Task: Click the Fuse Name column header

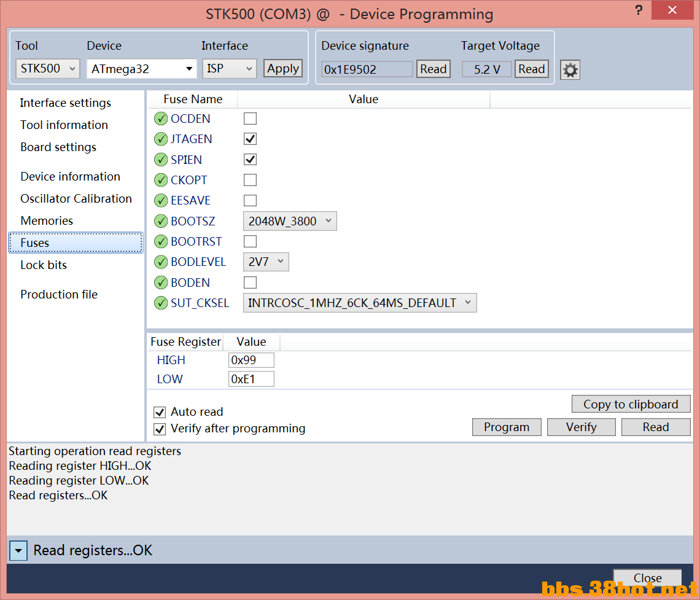Action: (193, 99)
